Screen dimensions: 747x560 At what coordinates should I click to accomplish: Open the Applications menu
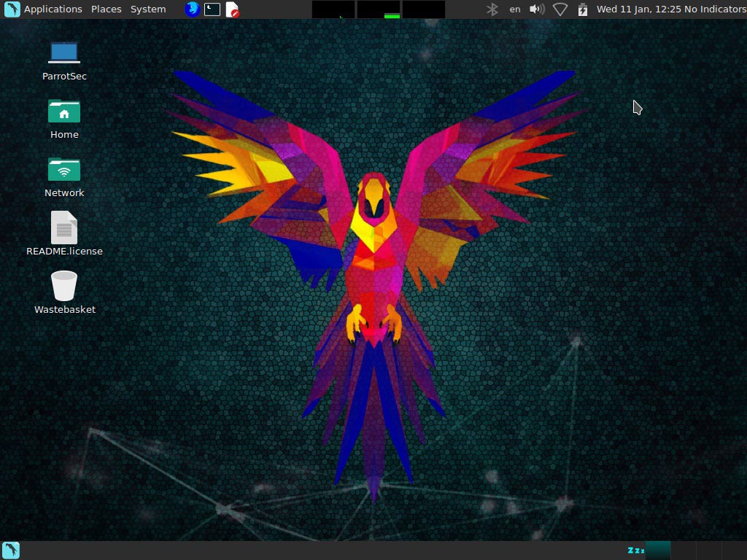coord(53,9)
